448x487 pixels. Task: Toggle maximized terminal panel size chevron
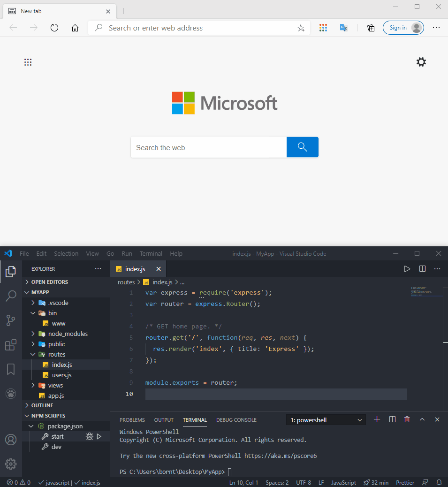click(422, 419)
